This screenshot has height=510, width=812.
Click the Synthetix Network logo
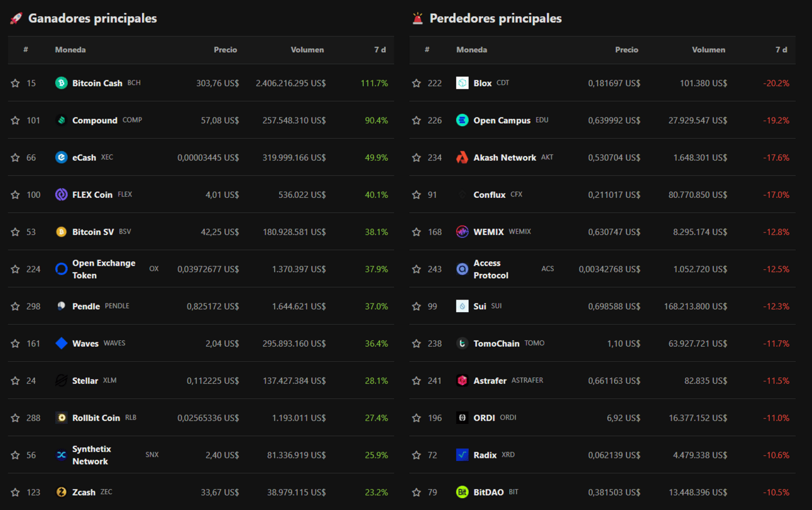coord(61,455)
